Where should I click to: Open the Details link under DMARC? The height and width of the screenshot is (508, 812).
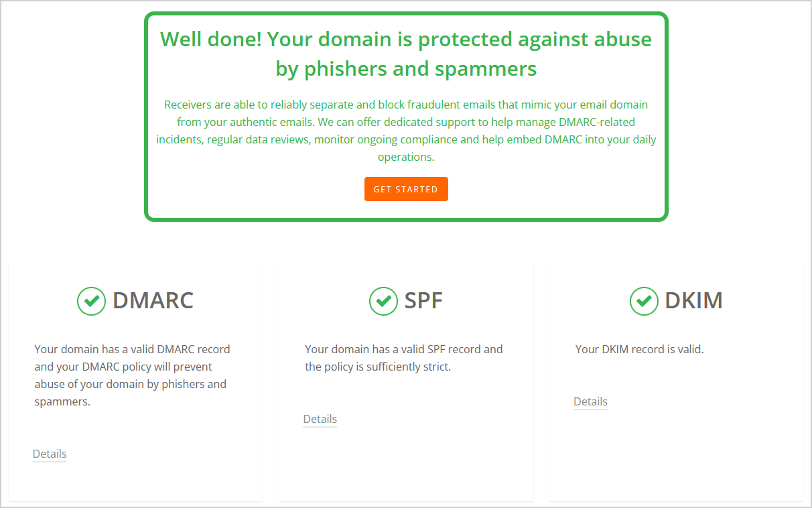point(50,454)
